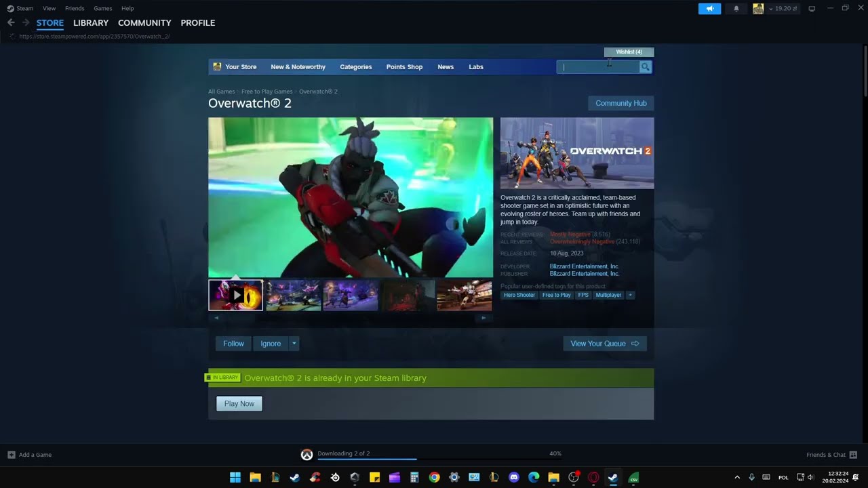
Task: Go forward with the right arrow
Action: coord(26,22)
